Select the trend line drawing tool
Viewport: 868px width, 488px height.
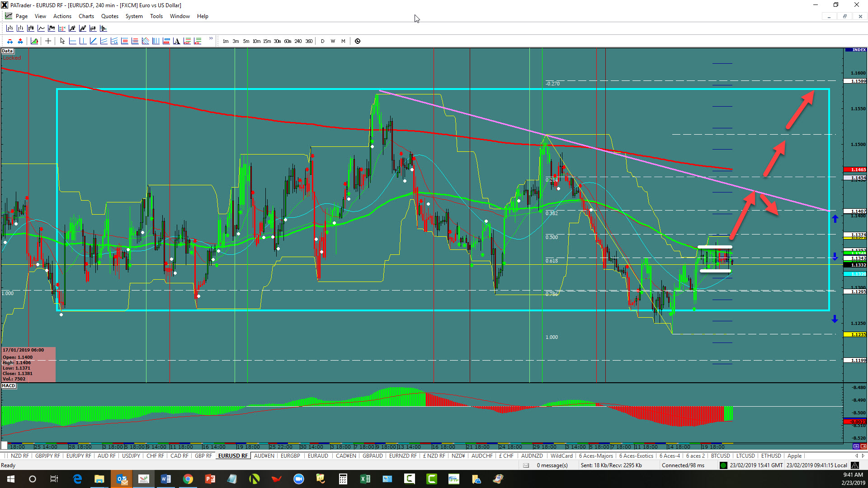coord(93,41)
